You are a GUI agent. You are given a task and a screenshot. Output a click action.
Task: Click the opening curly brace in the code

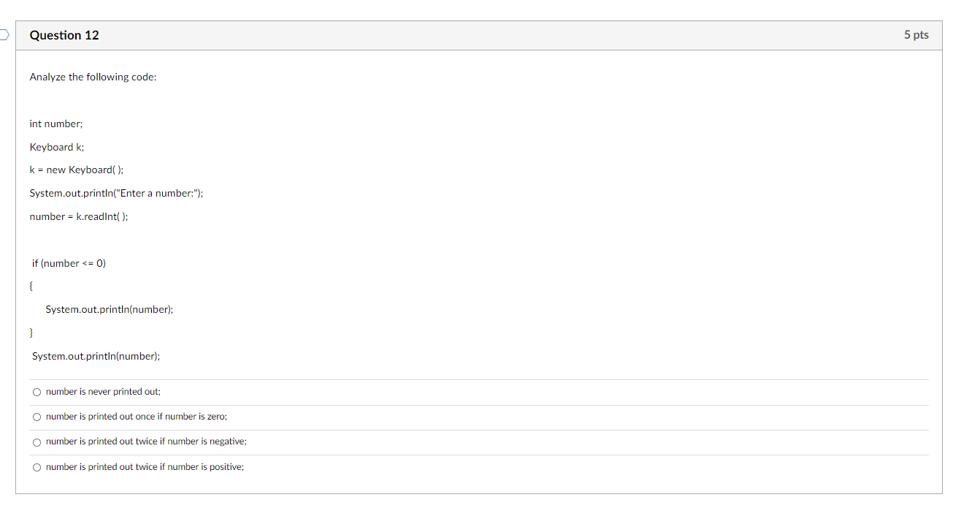(x=31, y=286)
